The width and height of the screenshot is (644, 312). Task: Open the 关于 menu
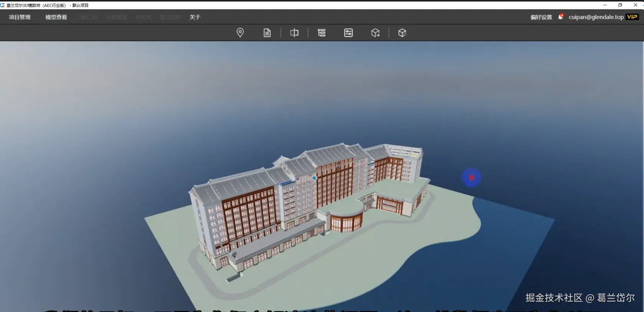195,17
